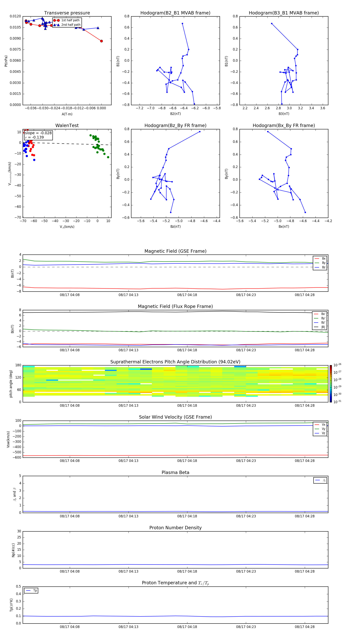Select the "2nd half path" legend entry
This screenshot has width=351, height=644.
pos(67,25)
